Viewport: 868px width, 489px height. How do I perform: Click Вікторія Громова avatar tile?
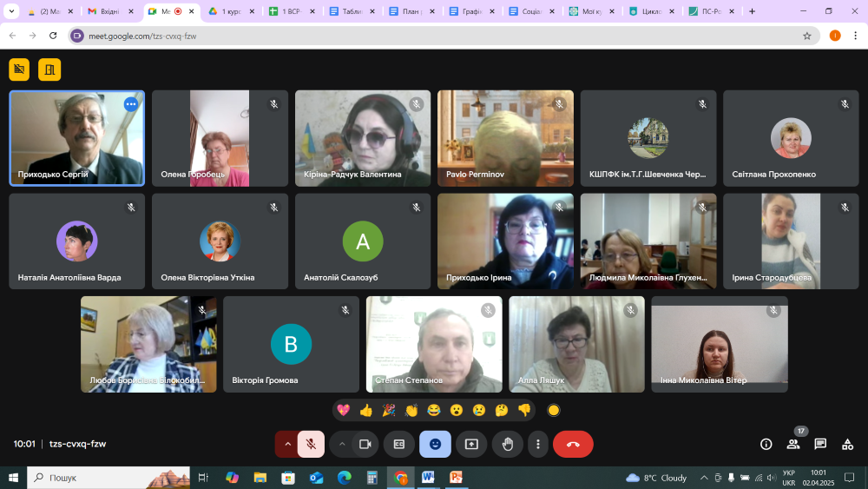[x=291, y=345]
